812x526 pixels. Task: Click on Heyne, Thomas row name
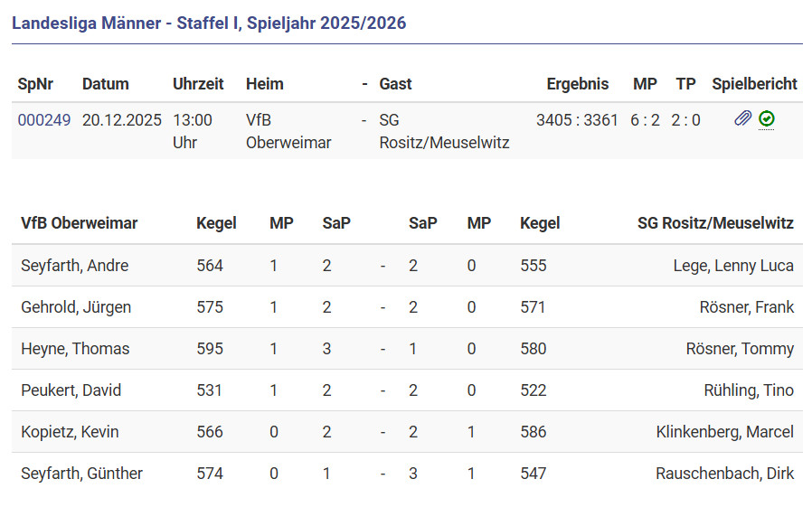coord(75,349)
